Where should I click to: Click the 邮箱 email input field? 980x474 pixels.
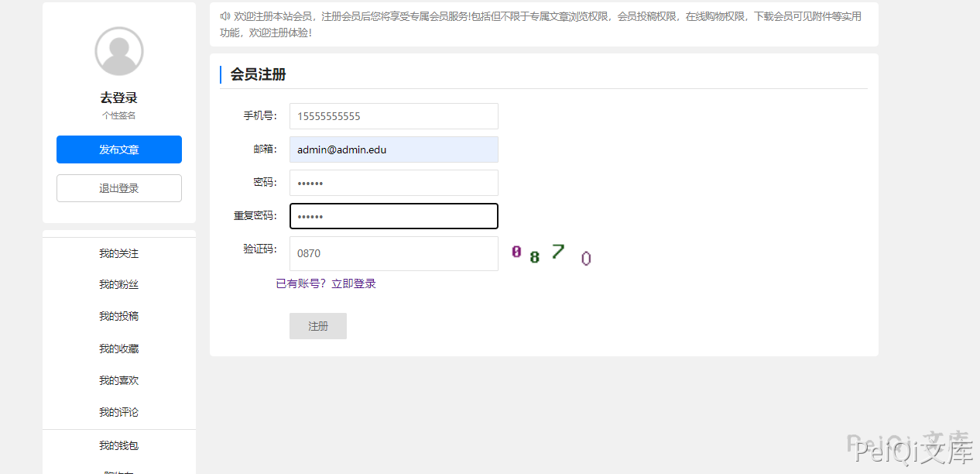(393, 149)
